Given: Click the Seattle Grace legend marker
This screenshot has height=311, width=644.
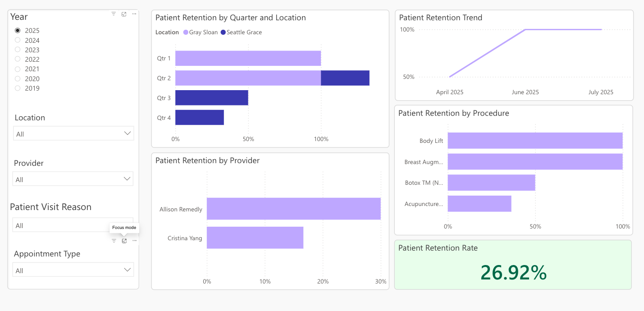Looking at the screenshot, I should click(223, 32).
